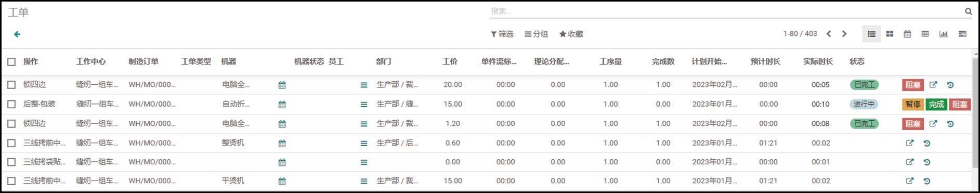The image size is (980, 193).
Task: Click the 自动折... machine cell
Action: point(236,104)
